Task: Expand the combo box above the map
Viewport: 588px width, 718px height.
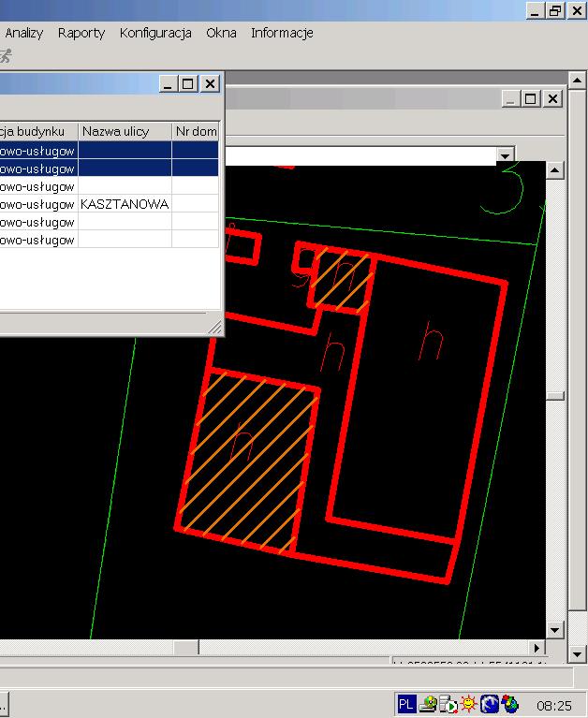Action: (x=505, y=155)
